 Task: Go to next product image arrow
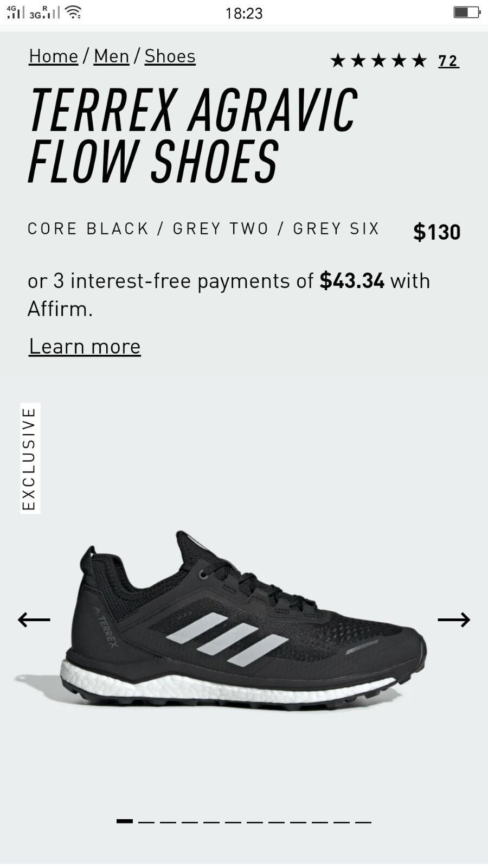pos(454,620)
